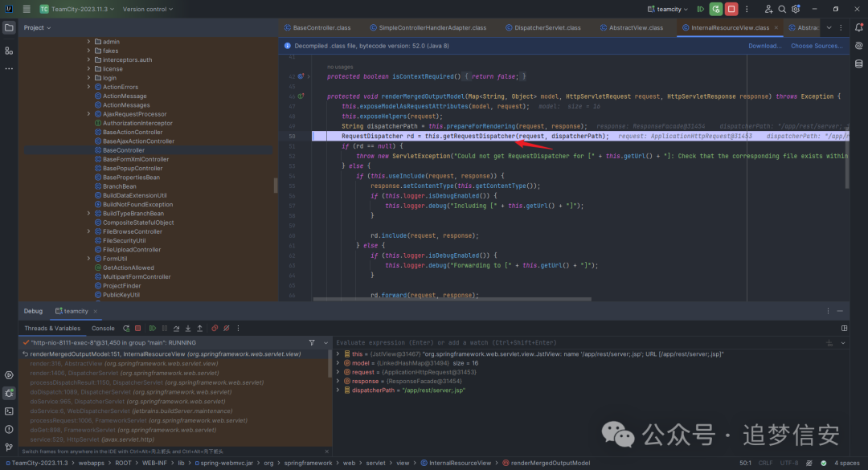
Task: Click the UTF-8 encoding widget
Action: click(789, 463)
